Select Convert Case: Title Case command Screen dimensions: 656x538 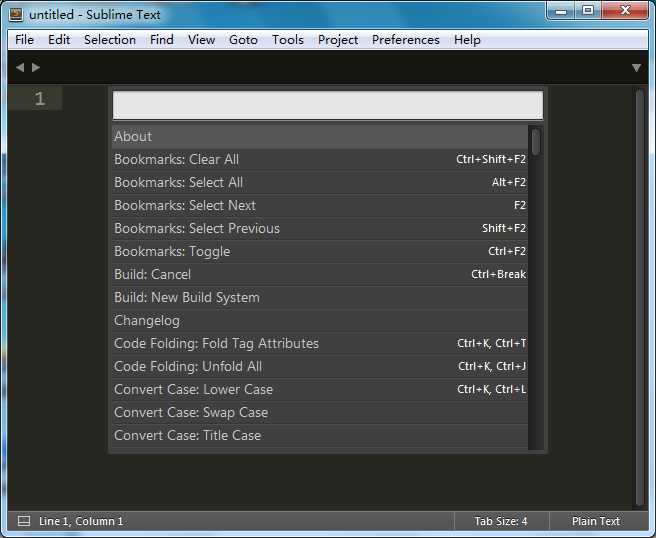[320, 436]
